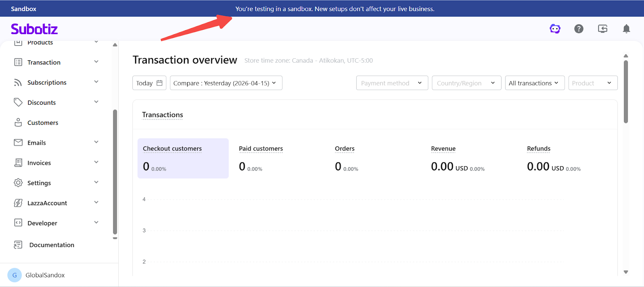Expand the Developer section chevron
Image resolution: width=644 pixels, height=287 pixels.
(x=96, y=223)
